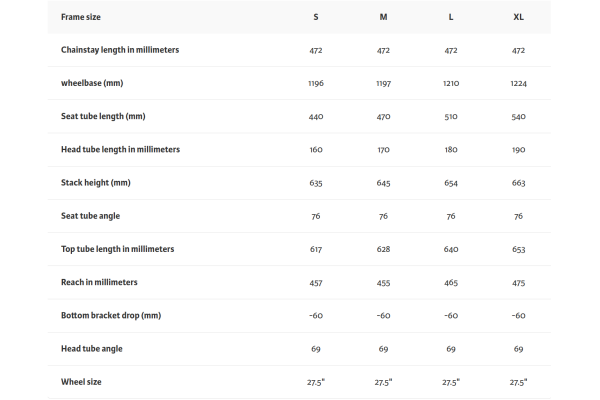Select the M column header

(383, 17)
